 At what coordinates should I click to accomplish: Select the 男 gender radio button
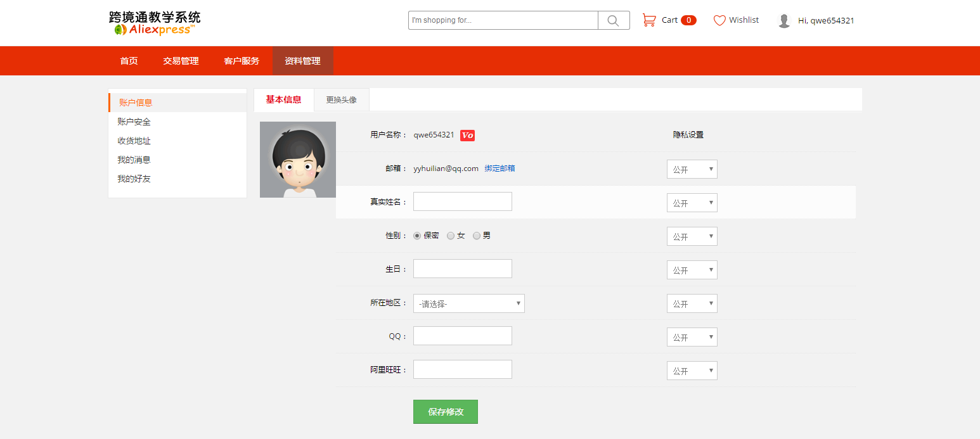point(477,236)
